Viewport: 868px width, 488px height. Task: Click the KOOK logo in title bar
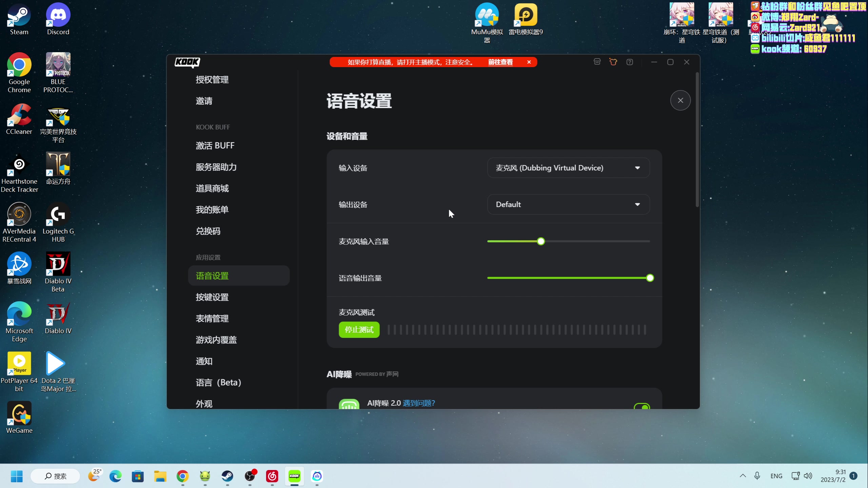coord(187,62)
